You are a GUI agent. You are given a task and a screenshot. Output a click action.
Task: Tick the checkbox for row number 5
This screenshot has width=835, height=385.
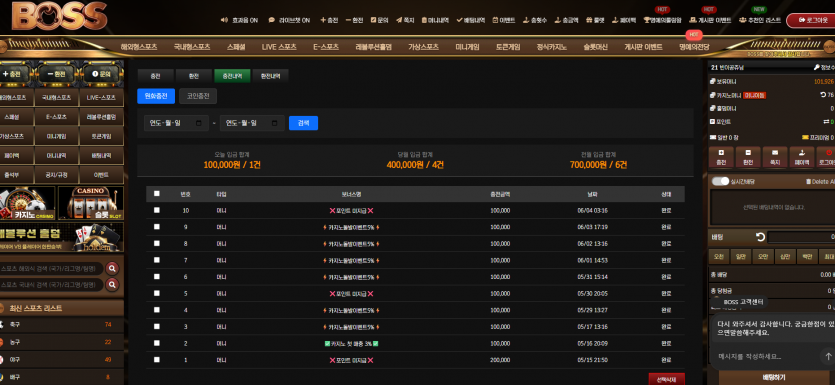(x=157, y=293)
